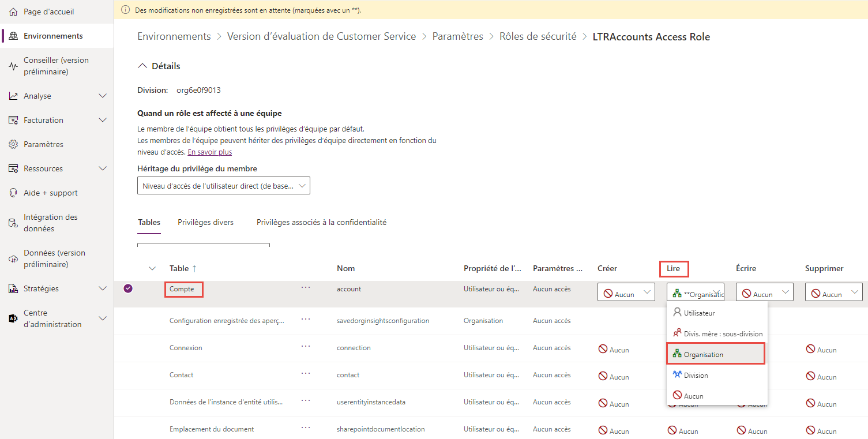The image size is (868, 439).
Task: Open the Supprimer dropdown for the Compte row
Action: coord(834,292)
